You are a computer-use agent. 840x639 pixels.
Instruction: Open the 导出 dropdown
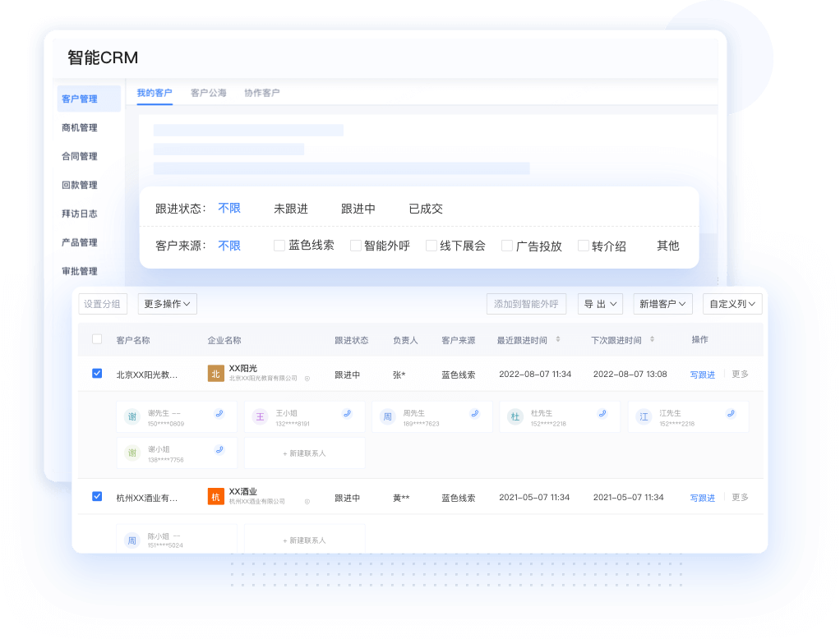pyautogui.click(x=600, y=303)
